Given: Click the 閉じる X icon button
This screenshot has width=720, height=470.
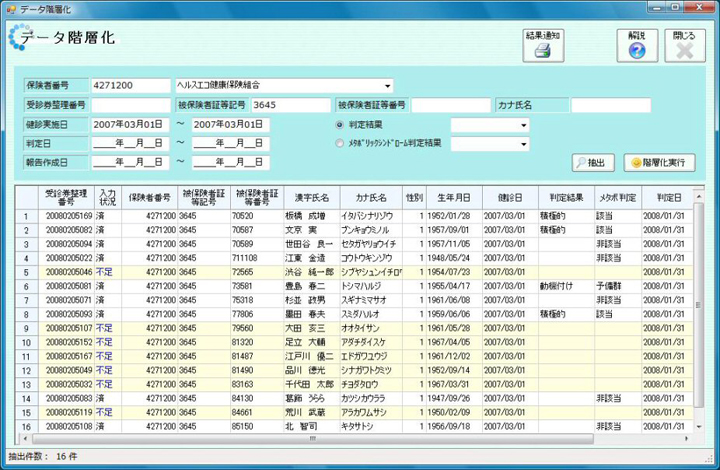Looking at the screenshot, I should pos(685,46).
